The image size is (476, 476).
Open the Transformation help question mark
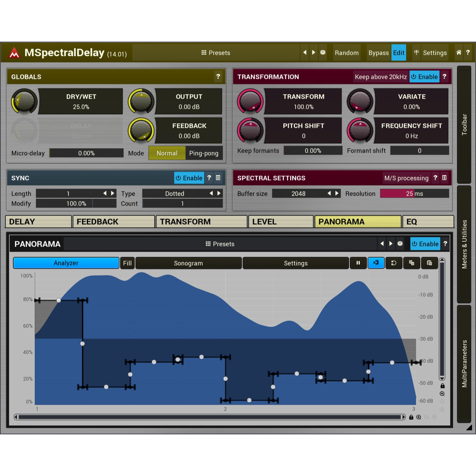pos(444,77)
